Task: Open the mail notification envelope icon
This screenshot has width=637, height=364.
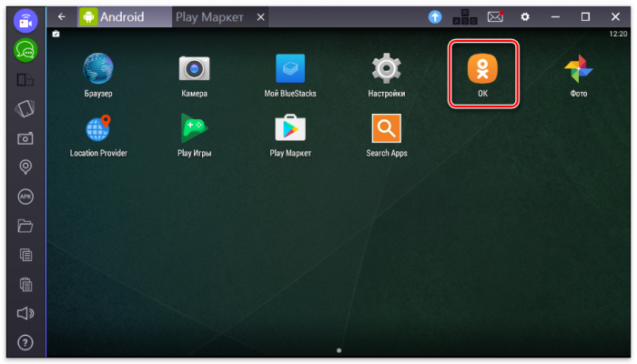Action: pyautogui.click(x=495, y=16)
